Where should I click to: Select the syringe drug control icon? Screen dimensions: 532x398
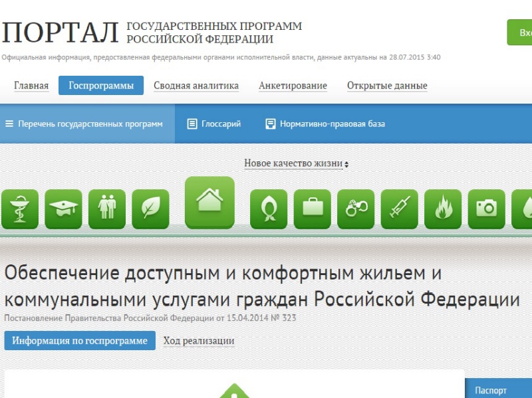coord(399,209)
